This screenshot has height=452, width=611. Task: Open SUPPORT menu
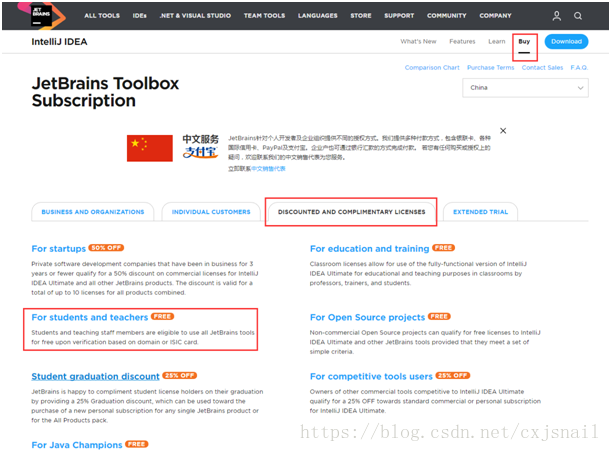tap(399, 16)
